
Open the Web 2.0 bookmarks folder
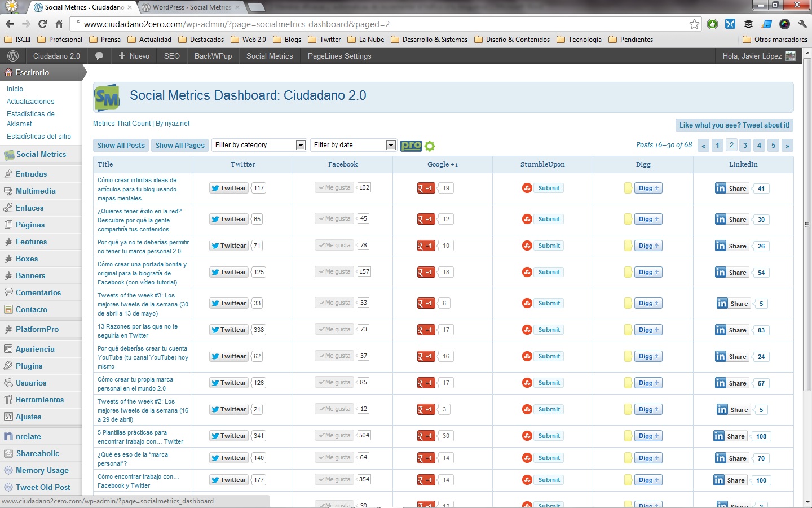[x=248, y=40]
